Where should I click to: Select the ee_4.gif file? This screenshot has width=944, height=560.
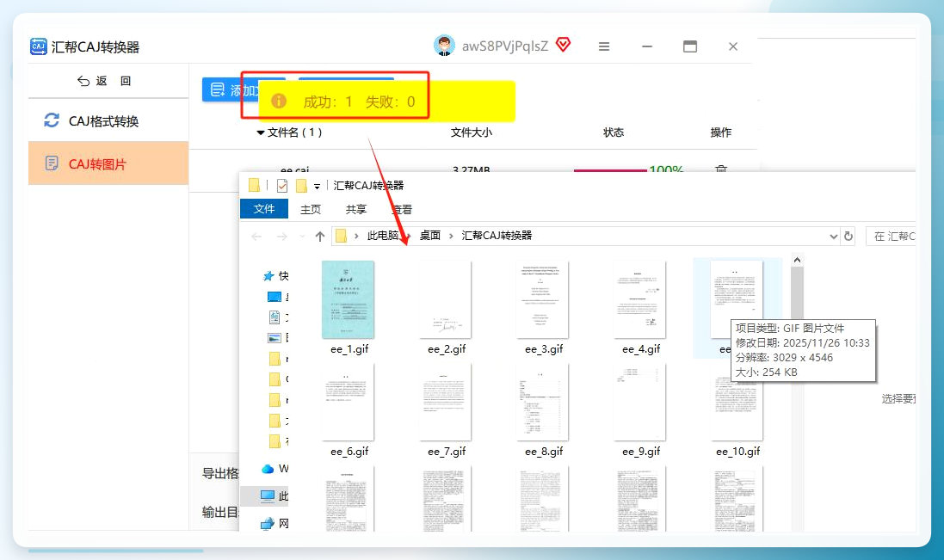[x=640, y=307]
